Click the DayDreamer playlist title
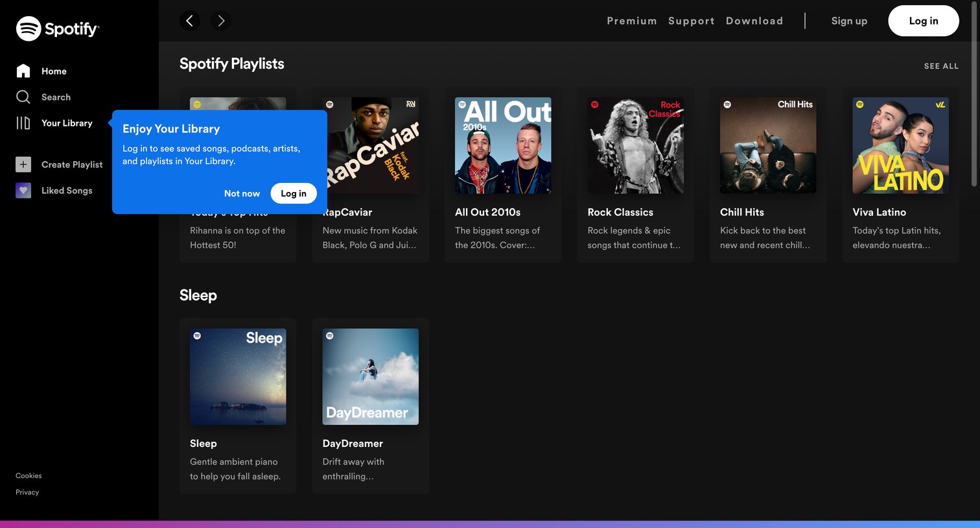The image size is (980, 528). pos(353,444)
